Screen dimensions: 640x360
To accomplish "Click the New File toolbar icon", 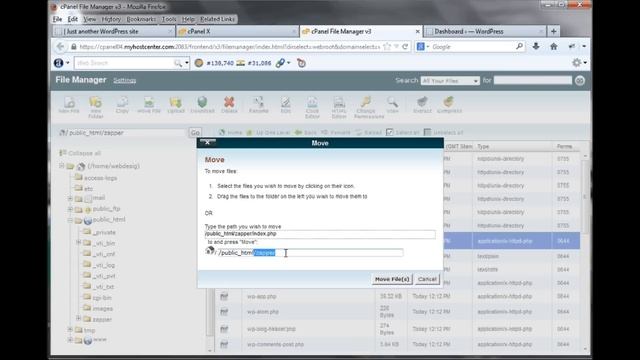I will click(69, 105).
